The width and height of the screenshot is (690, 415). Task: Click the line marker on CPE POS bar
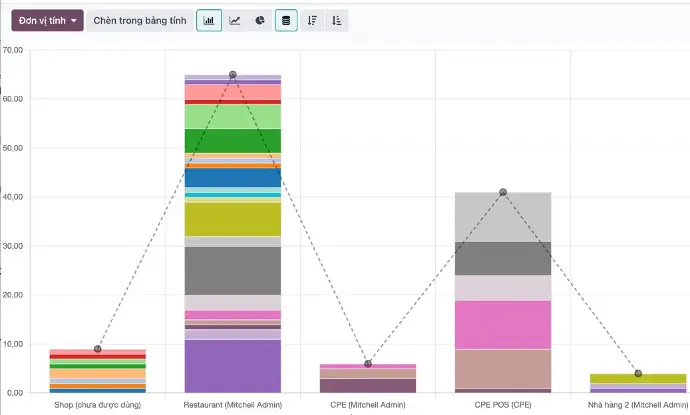503,192
